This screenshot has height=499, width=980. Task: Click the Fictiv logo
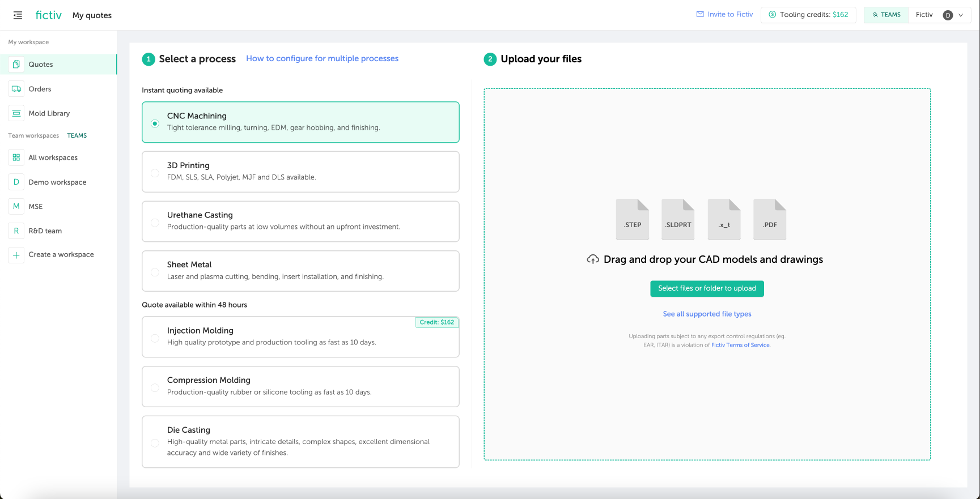(48, 15)
